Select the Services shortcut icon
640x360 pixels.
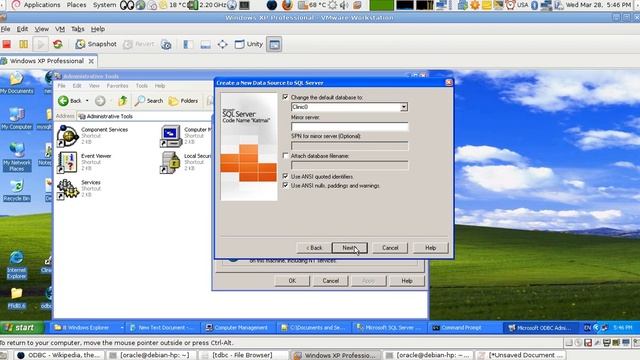(x=67, y=189)
